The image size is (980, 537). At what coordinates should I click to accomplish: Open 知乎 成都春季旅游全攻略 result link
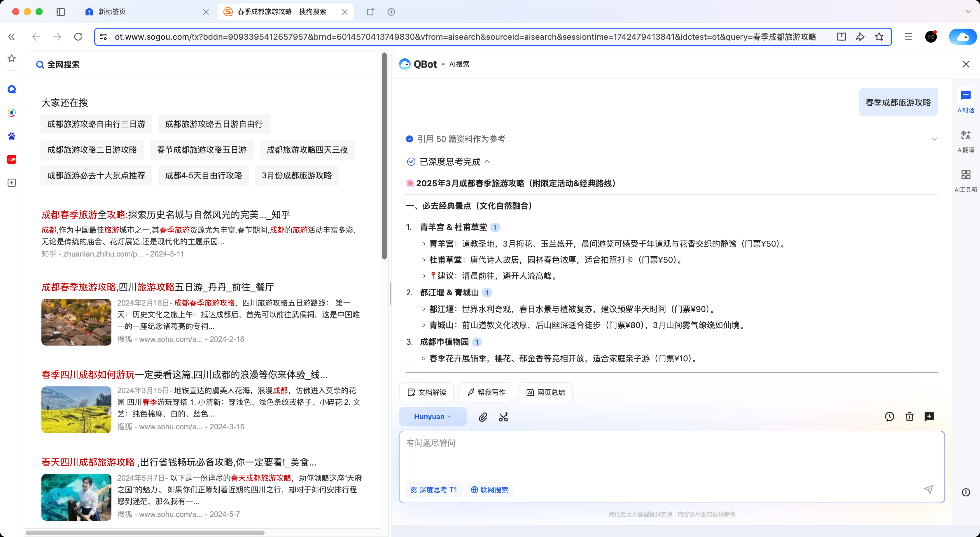(165, 215)
